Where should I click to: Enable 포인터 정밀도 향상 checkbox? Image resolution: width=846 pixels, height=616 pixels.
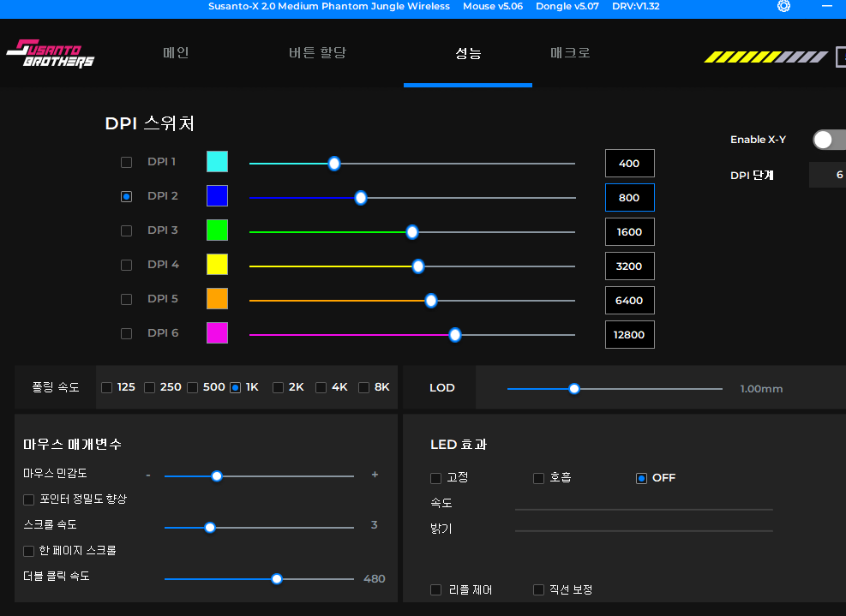(x=28, y=500)
